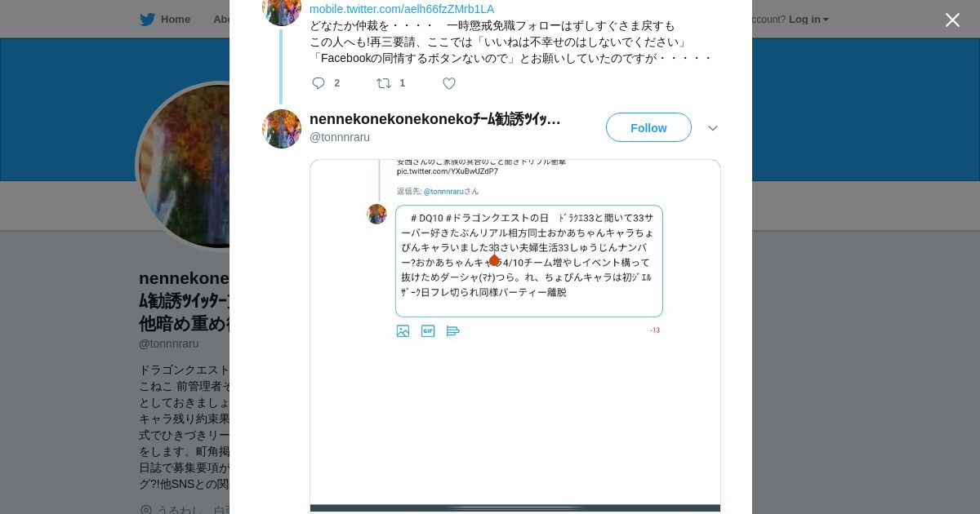Image resolution: width=980 pixels, height=514 pixels.
Task: Like the tweet with heart icon
Action: click(x=448, y=83)
